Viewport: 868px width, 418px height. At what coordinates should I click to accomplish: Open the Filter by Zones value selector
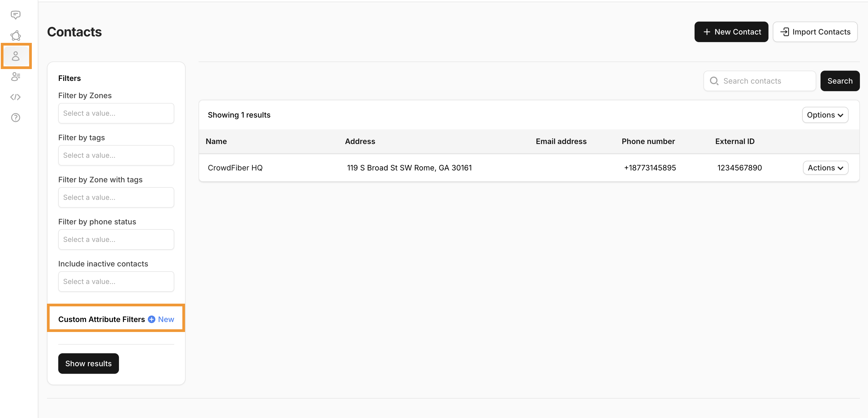click(116, 113)
